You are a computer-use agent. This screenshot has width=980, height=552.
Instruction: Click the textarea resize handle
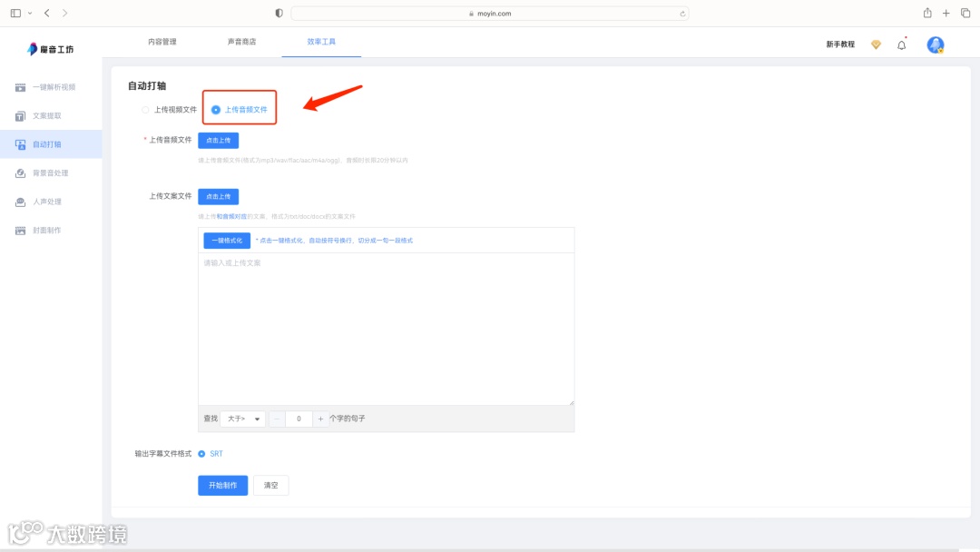point(571,402)
